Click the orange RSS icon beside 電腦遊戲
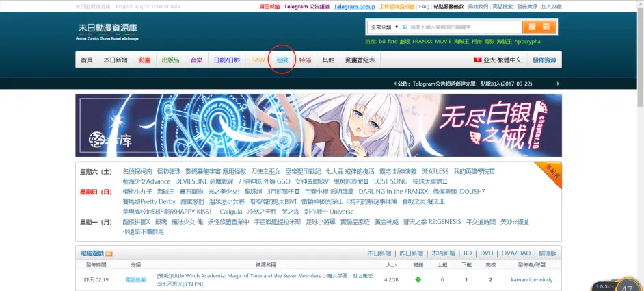The height and width of the screenshot is (291, 644). (x=109, y=253)
